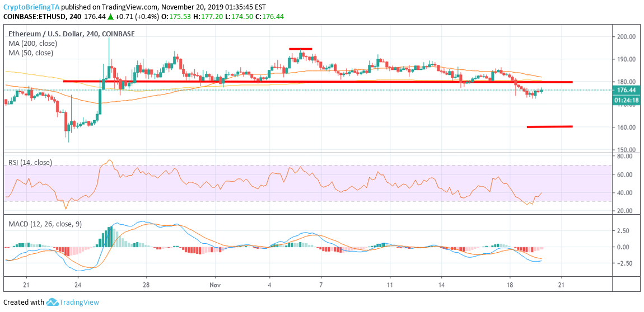Open the TradingView link in footer

pos(79,302)
